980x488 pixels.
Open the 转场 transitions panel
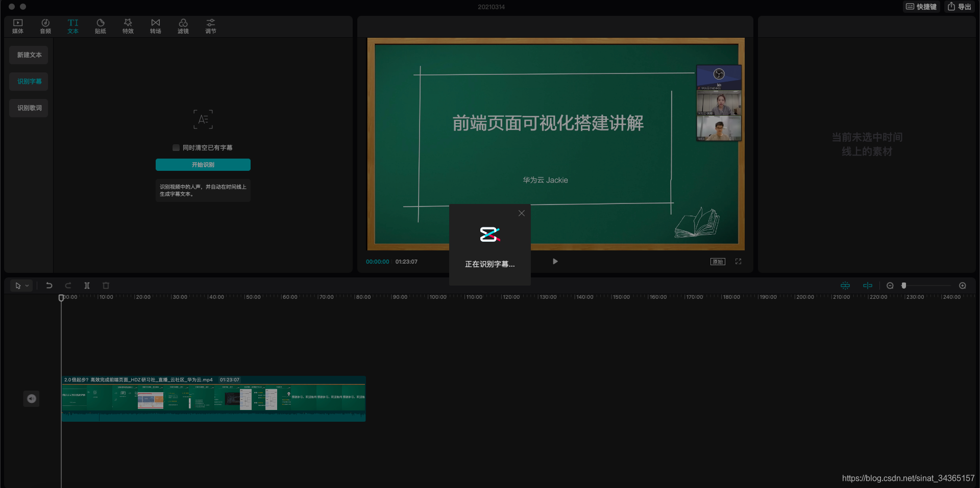click(x=155, y=26)
